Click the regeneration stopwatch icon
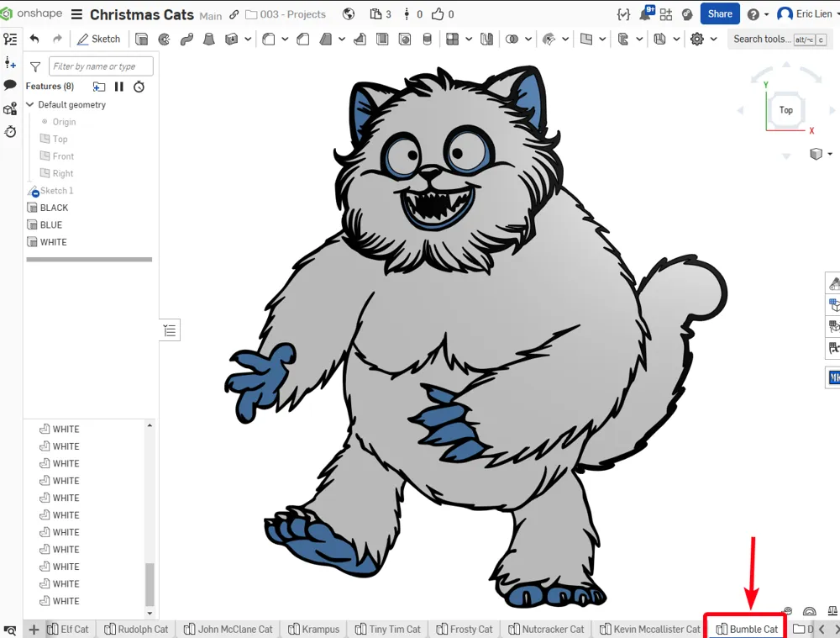840x638 pixels. 139,87
